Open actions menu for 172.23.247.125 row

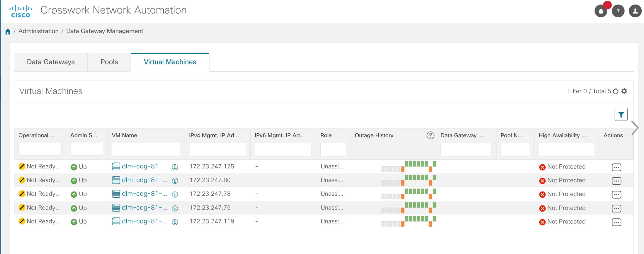616,167
